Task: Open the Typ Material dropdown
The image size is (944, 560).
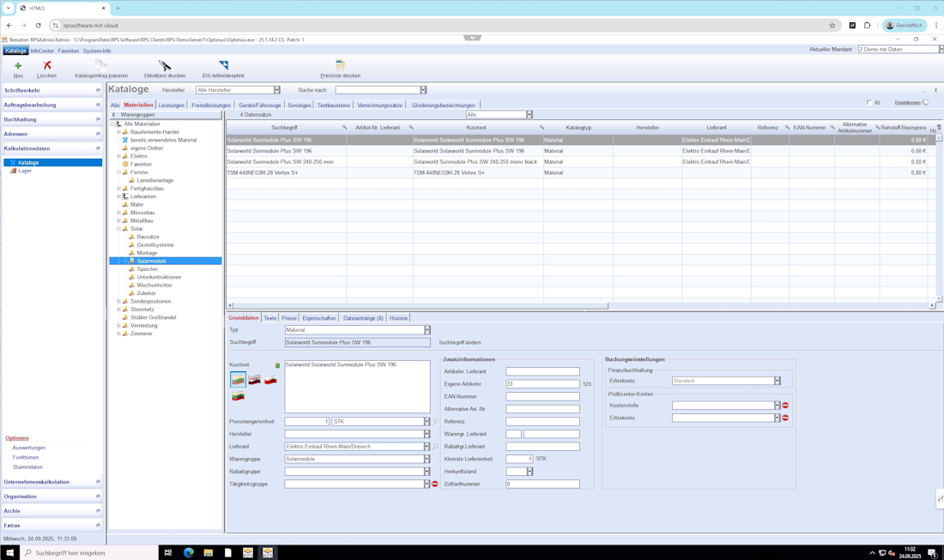Action: (x=427, y=330)
